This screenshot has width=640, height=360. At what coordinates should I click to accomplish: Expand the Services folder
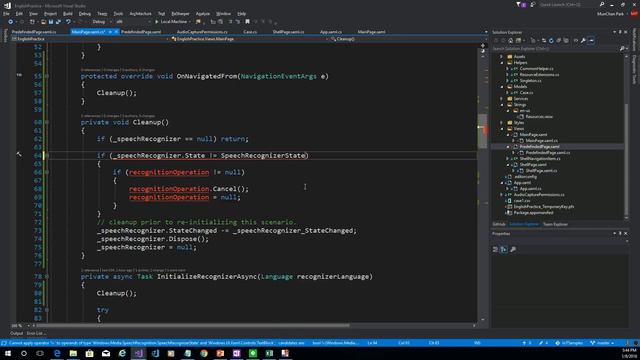pyautogui.click(x=502, y=99)
